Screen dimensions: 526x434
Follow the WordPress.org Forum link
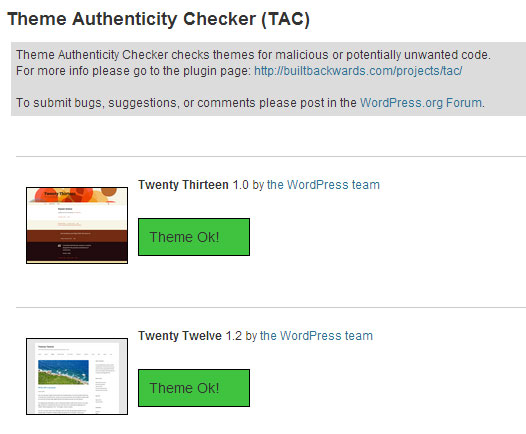pos(421,103)
